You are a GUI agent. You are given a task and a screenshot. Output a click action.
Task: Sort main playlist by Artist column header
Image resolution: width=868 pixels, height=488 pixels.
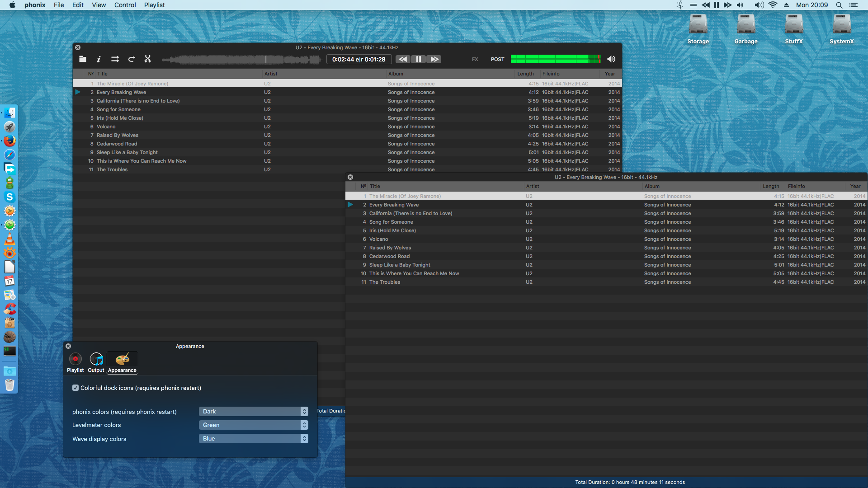pyautogui.click(x=324, y=74)
